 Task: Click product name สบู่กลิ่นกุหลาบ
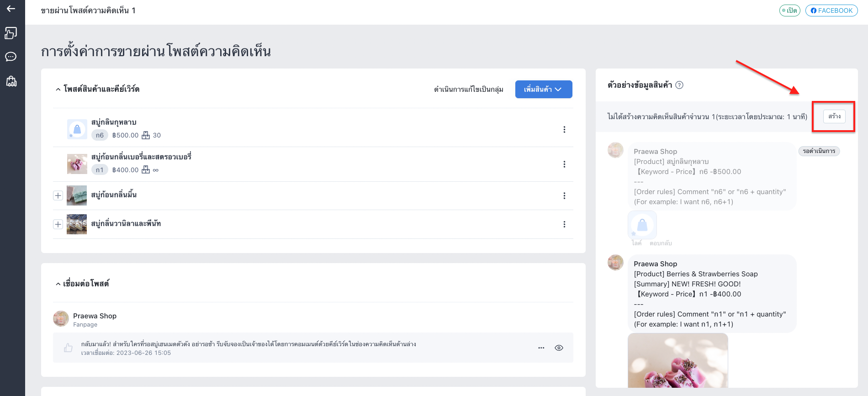[114, 122]
